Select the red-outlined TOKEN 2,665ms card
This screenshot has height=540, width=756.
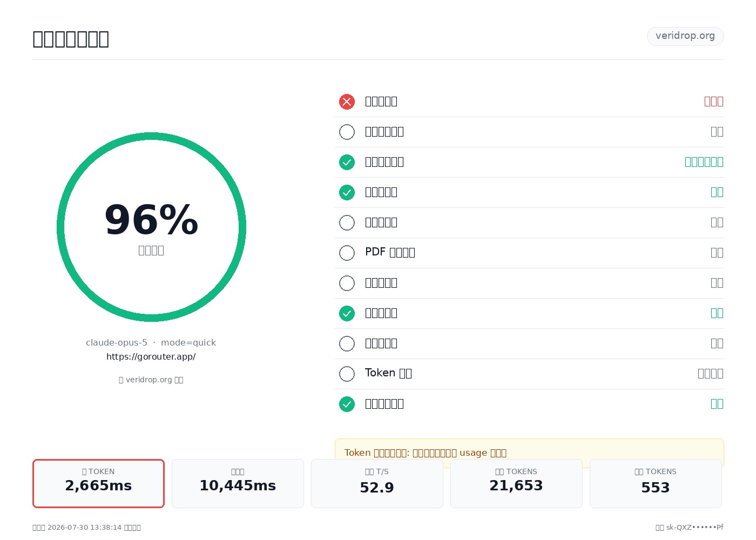click(98, 483)
